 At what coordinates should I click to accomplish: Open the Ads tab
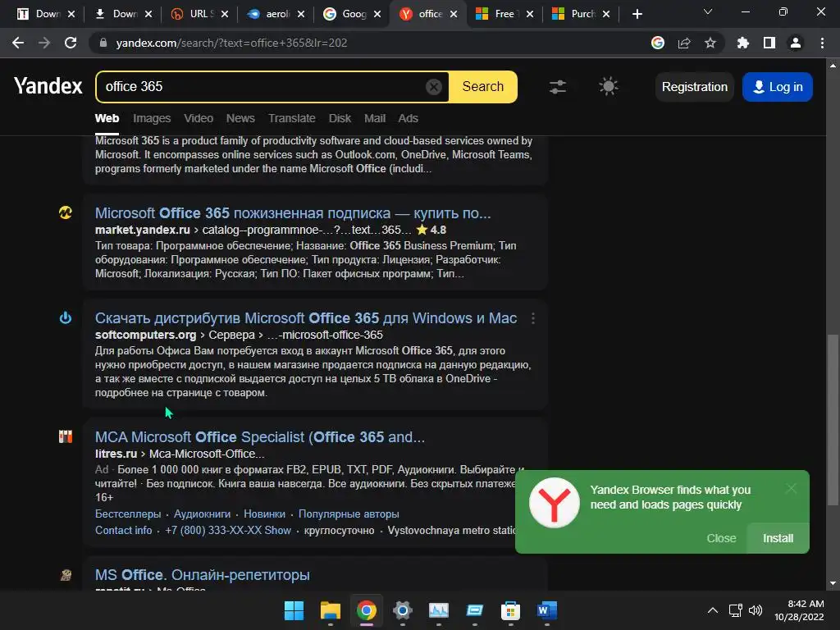coord(408,118)
